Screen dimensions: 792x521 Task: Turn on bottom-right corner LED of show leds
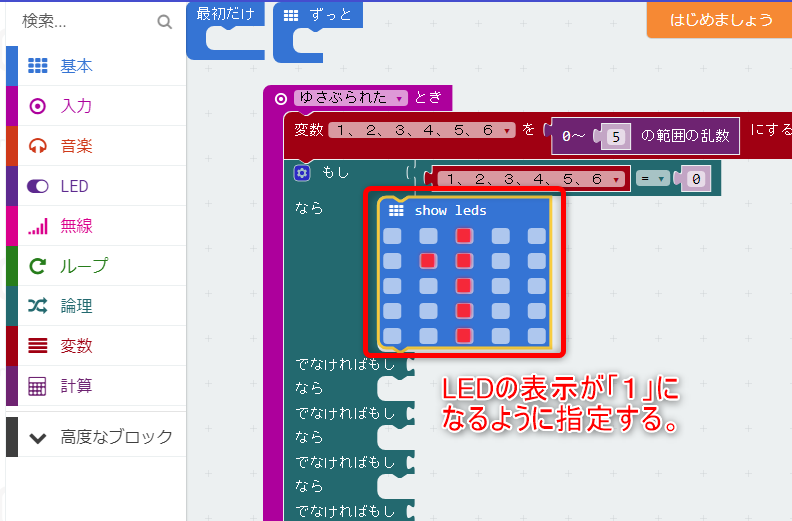536,336
